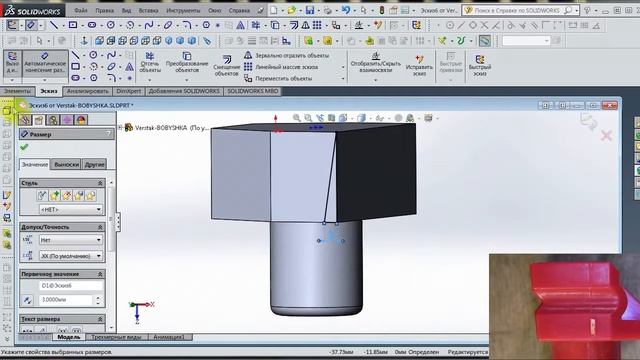640x360 pixels.
Task: Click the New document icon
Action: point(273,10)
